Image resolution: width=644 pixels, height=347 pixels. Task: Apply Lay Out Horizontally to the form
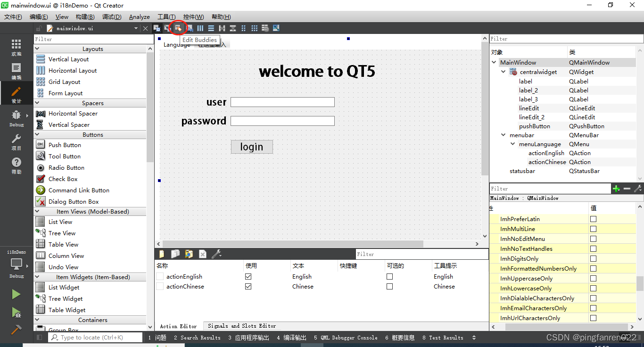[x=200, y=28]
